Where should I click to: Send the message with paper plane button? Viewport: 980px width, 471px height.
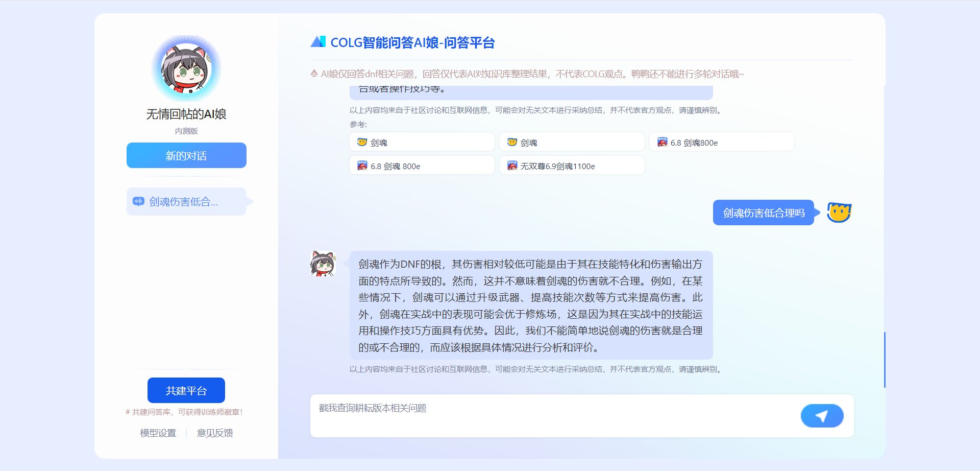(822, 416)
